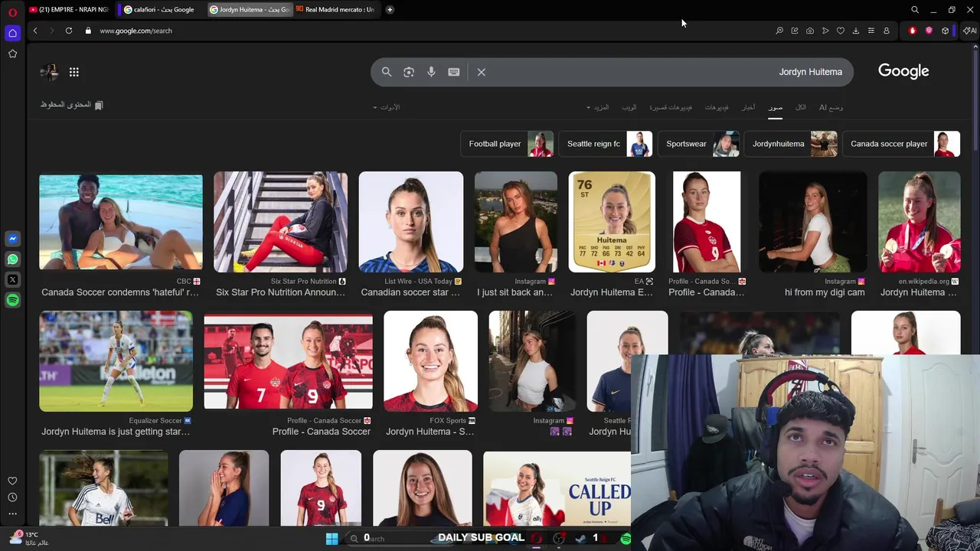Screen dimensions: 980x551
Task: Switch to the EMP1RE YouTube tab
Action: (x=69, y=10)
